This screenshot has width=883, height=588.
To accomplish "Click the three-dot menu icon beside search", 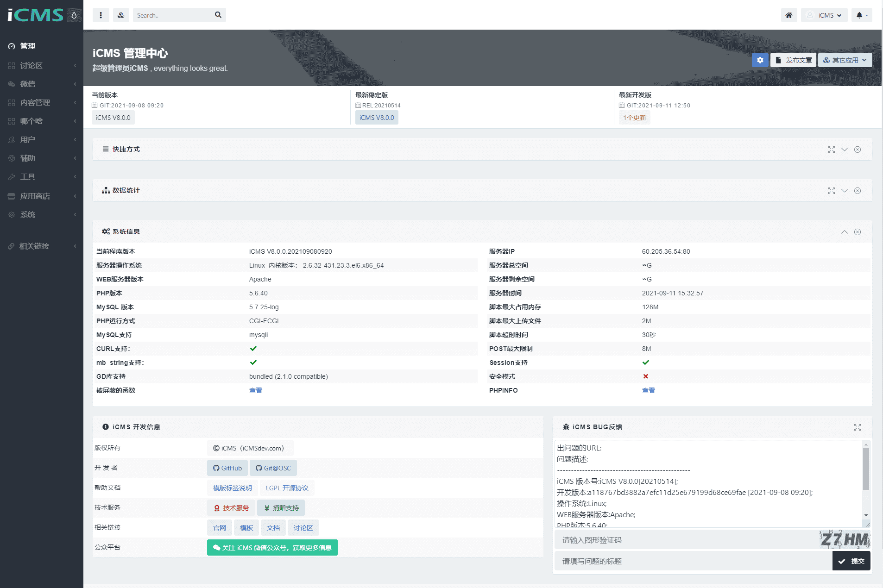I will pos(101,15).
